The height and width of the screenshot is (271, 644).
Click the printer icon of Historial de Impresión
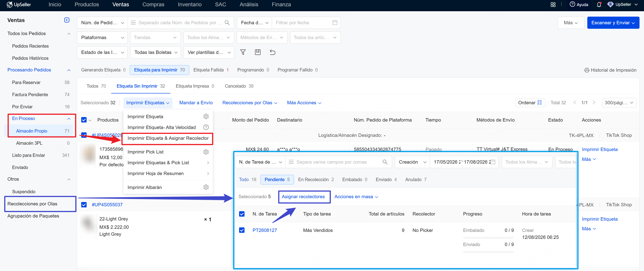pyautogui.click(x=586, y=70)
